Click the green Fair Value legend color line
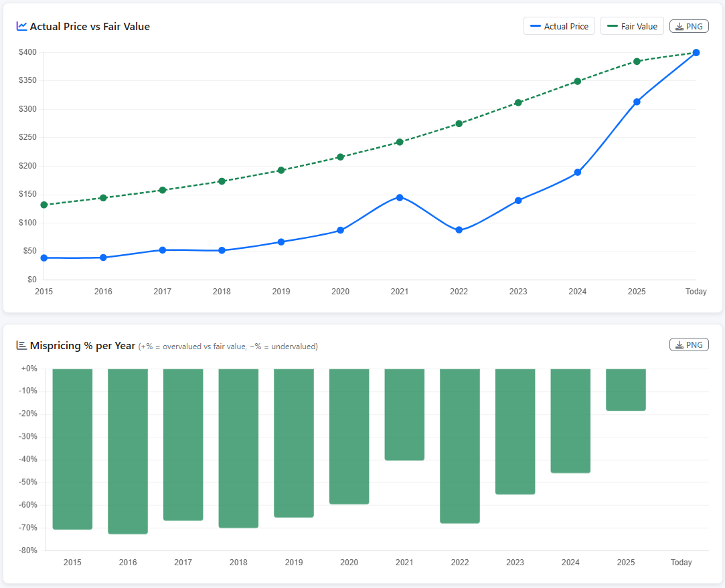This screenshot has height=588, width=725. 612,26
